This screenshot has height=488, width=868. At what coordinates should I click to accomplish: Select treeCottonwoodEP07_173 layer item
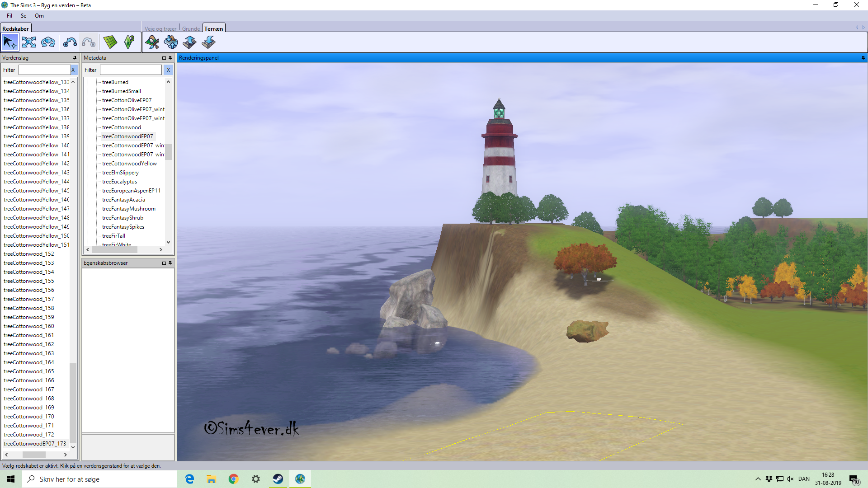point(35,444)
